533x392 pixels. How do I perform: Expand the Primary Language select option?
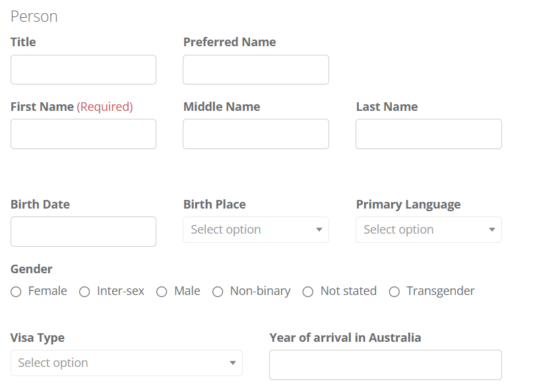coord(429,230)
